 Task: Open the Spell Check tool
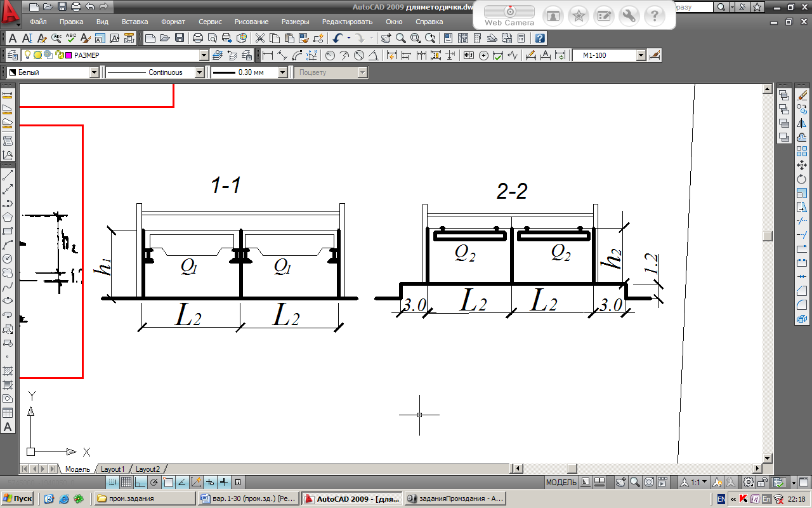pyautogui.click(x=71, y=38)
